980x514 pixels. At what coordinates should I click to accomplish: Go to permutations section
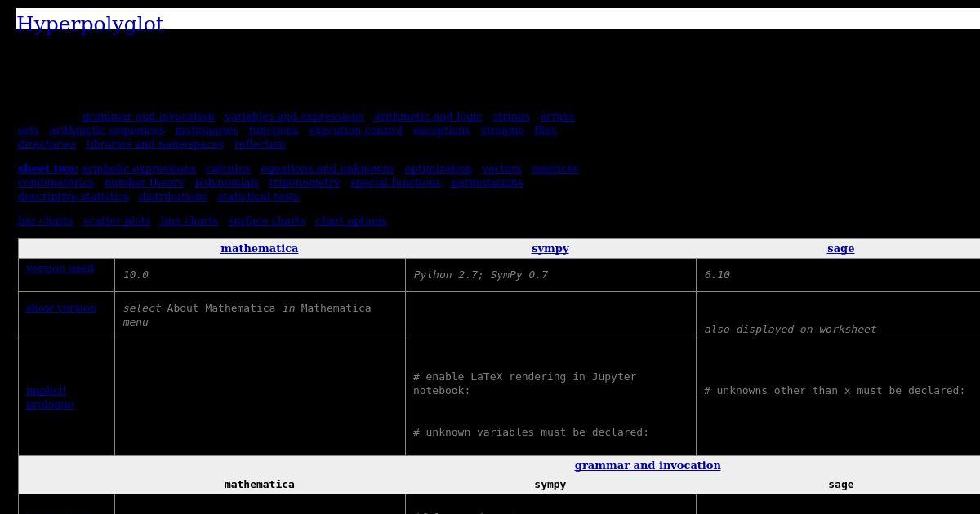coord(487,183)
